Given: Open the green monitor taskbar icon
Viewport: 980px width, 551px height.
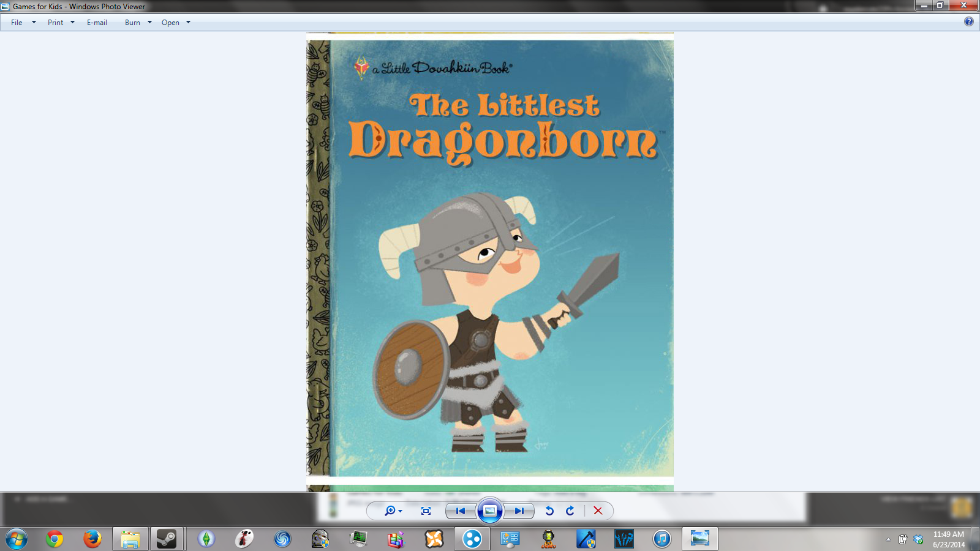Looking at the screenshot, I should (358, 539).
